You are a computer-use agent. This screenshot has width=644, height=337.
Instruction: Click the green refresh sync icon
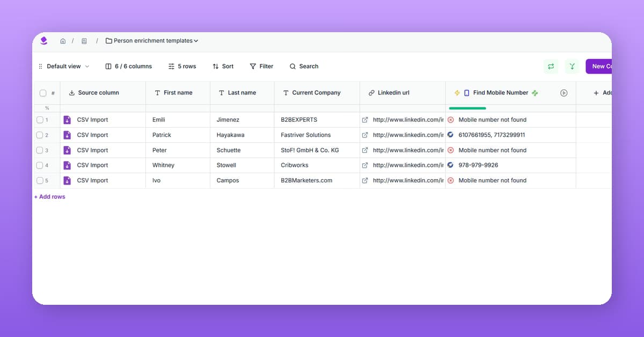click(551, 67)
